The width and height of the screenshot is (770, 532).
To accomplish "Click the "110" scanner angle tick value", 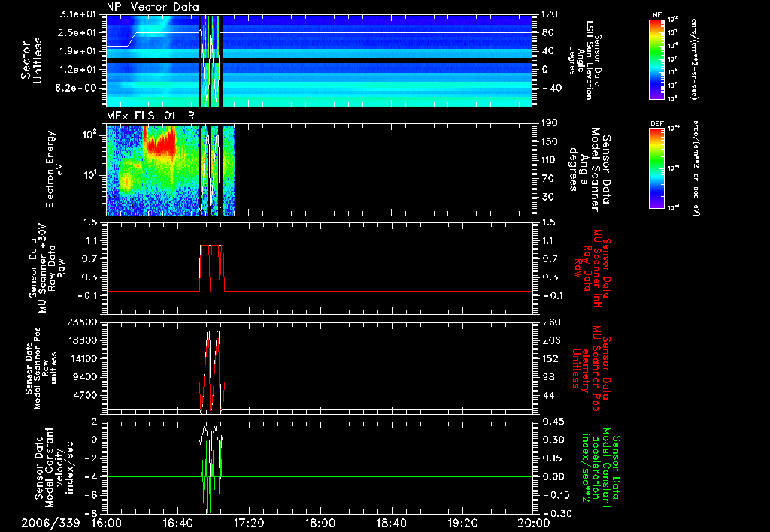I will point(550,160).
